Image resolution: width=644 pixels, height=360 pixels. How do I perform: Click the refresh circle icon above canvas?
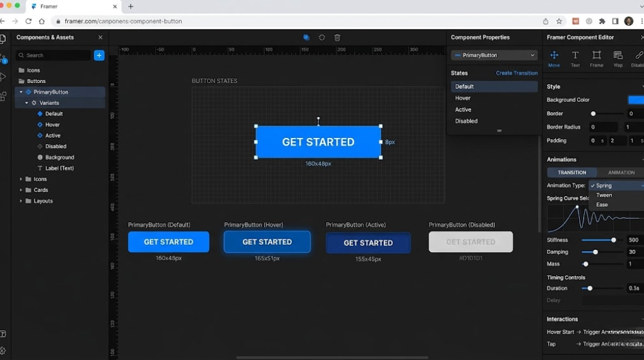321,37
